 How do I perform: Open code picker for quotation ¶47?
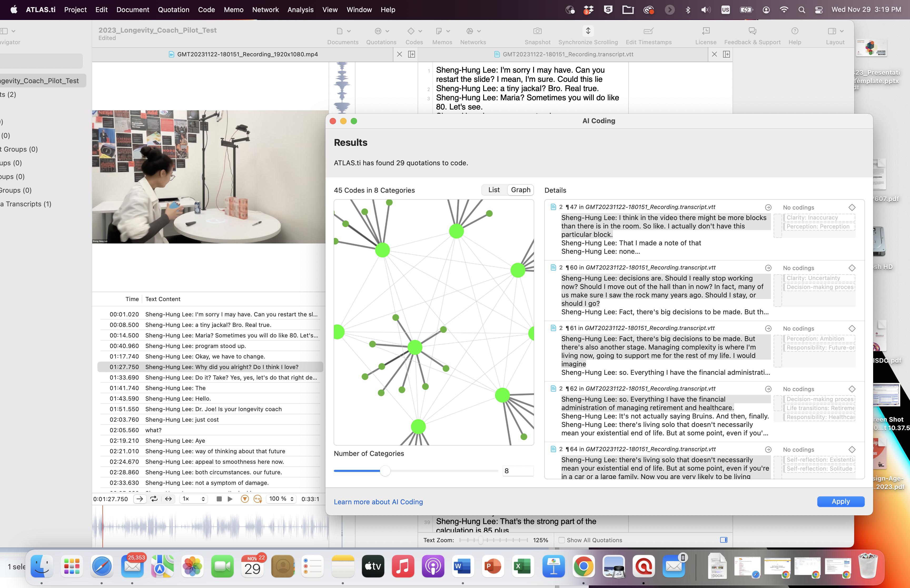point(852,207)
